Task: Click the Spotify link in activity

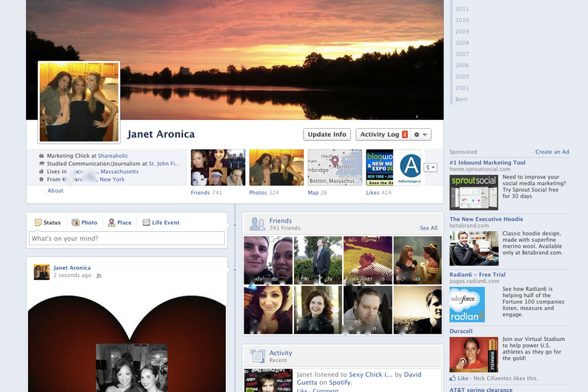Action: click(x=340, y=382)
